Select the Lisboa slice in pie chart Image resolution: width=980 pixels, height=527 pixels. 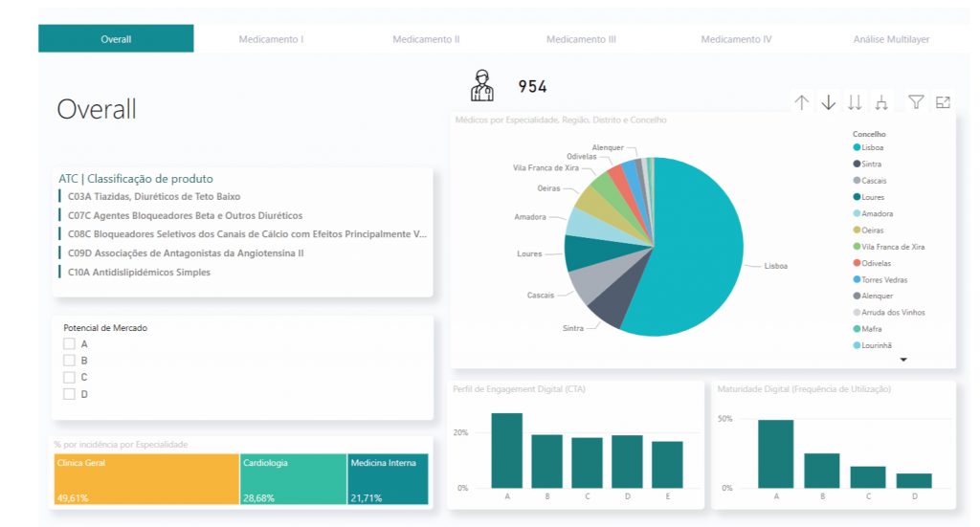689,249
